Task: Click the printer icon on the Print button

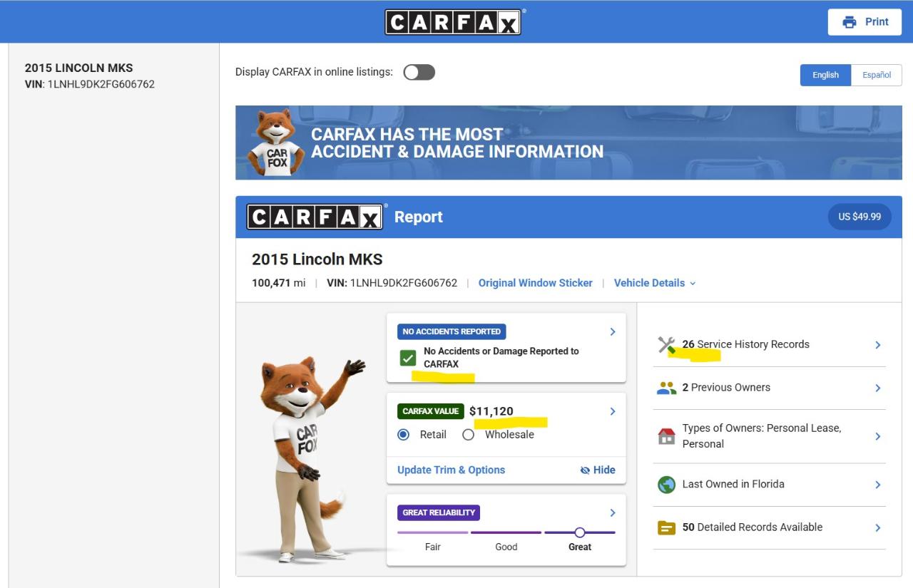Action: pos(850,22)
